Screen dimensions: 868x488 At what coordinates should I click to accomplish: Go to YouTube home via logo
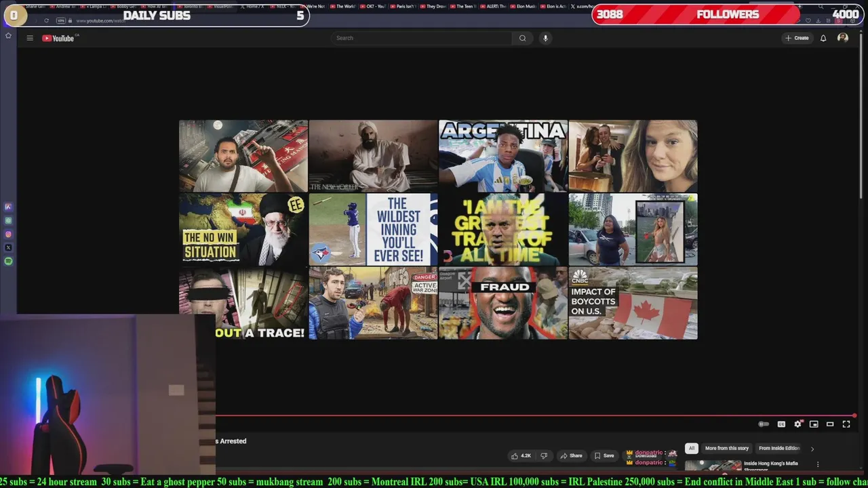[60, 38]
